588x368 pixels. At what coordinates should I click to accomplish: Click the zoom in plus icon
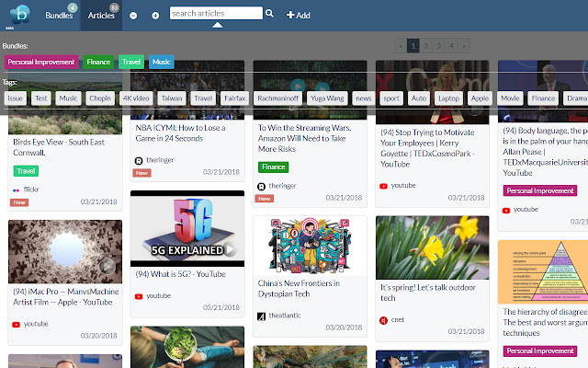(154, 16)
